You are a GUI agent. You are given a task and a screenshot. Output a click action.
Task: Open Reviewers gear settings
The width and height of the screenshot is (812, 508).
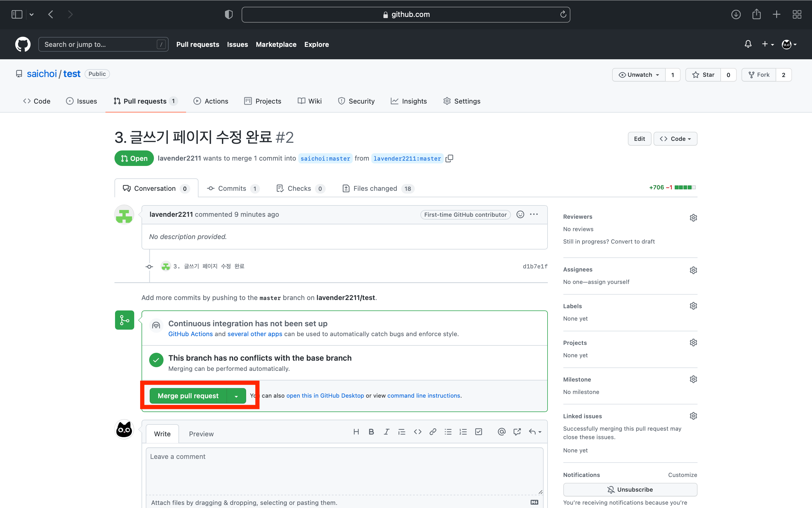693,218
